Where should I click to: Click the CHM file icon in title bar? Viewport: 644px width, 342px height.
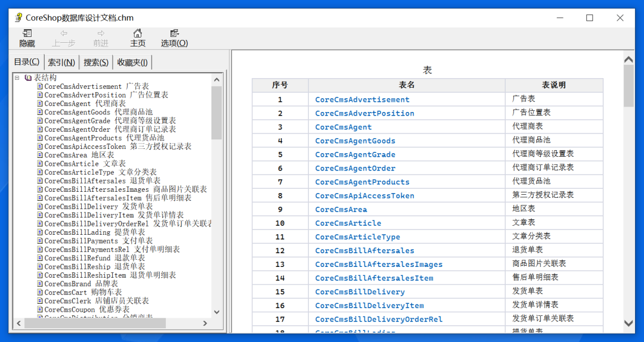(x=18, y=18)
